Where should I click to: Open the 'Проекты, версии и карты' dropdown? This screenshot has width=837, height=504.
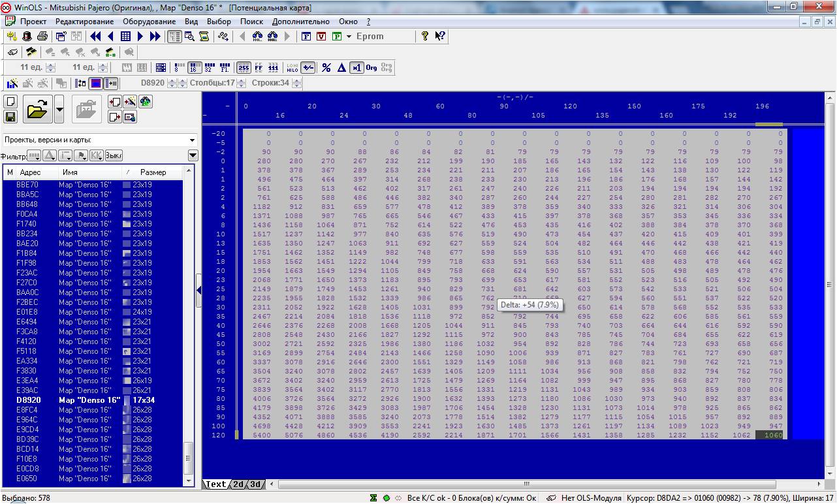192,140
